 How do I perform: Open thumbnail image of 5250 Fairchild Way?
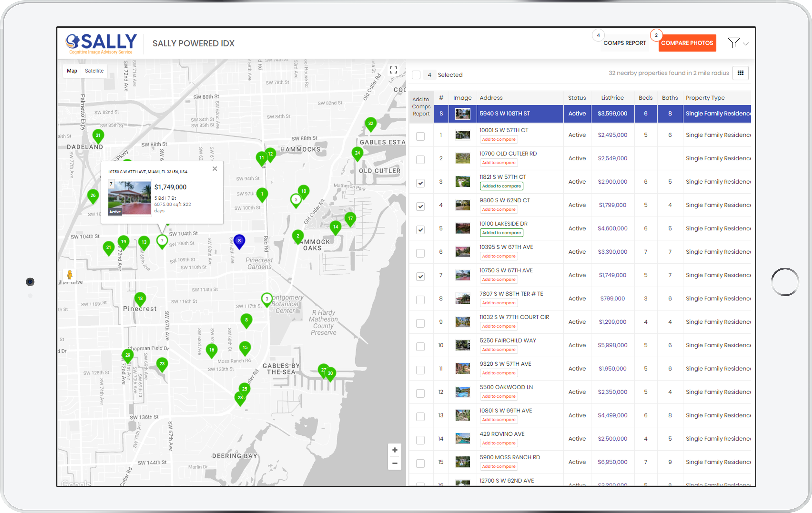coord(462,345)
